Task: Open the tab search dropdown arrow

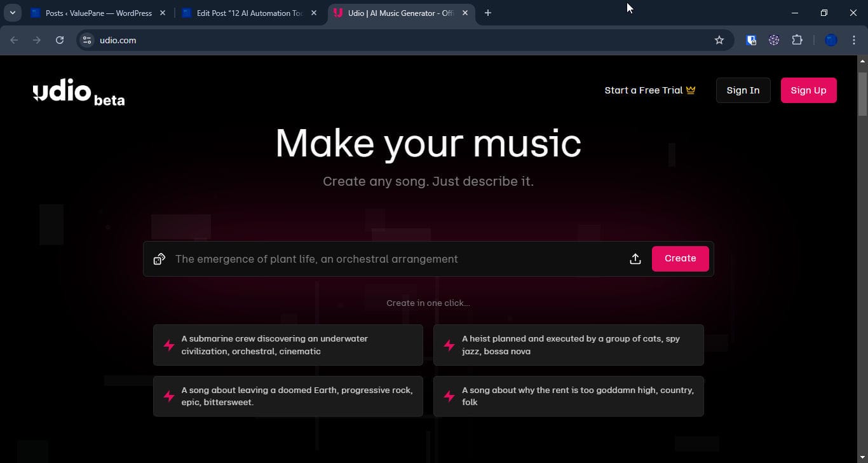Action: (x=12, y=13)
